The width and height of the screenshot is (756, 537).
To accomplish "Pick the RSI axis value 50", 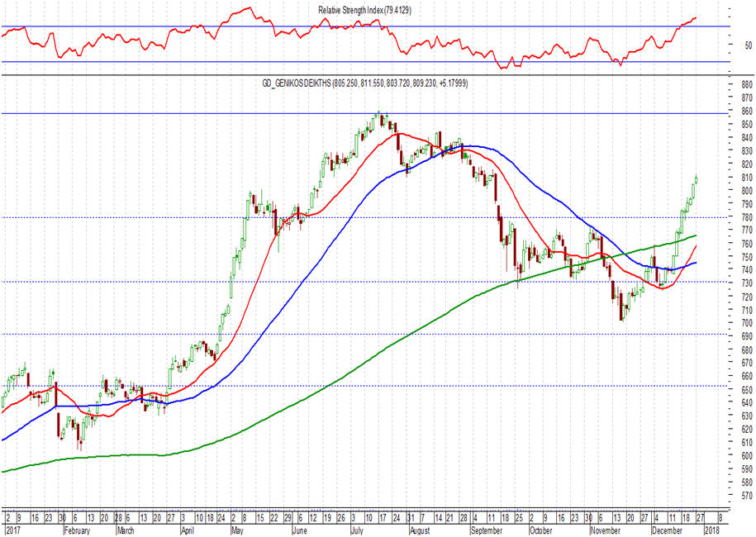I will pyautogui.click(x=748, y=45).
